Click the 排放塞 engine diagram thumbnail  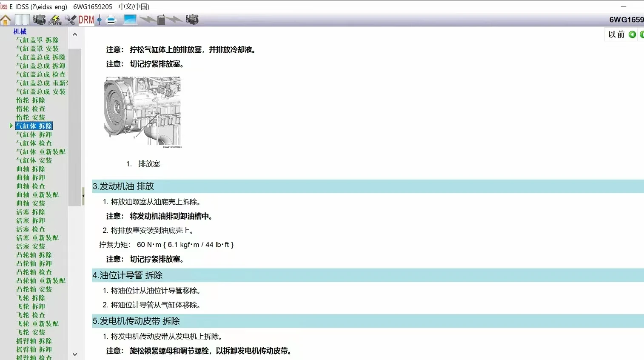[142, 111]
